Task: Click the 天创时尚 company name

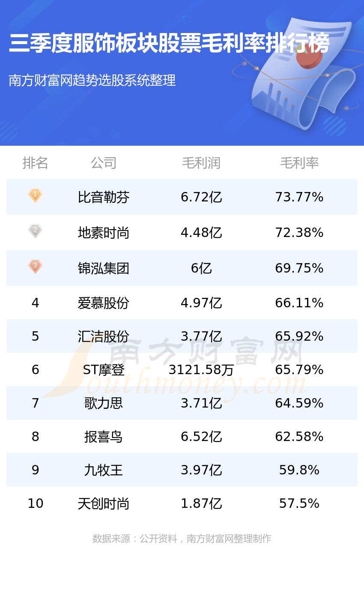Action: pyautogui.click(x=104, y=503)
